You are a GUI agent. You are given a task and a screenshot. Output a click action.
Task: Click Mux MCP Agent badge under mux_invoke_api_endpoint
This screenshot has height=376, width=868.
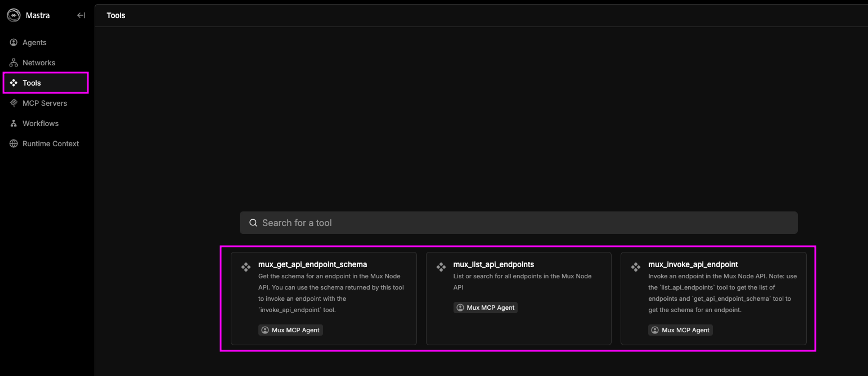point(680,330)
